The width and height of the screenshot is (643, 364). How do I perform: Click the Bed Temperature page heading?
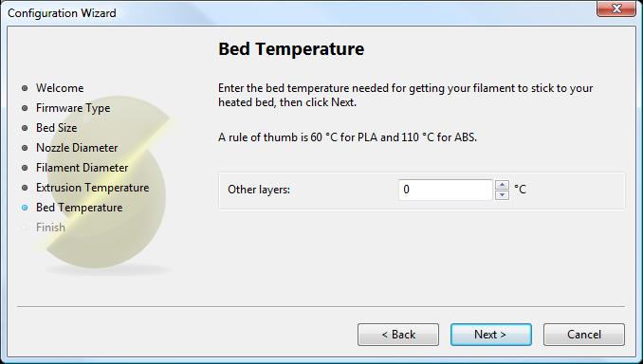291,49
